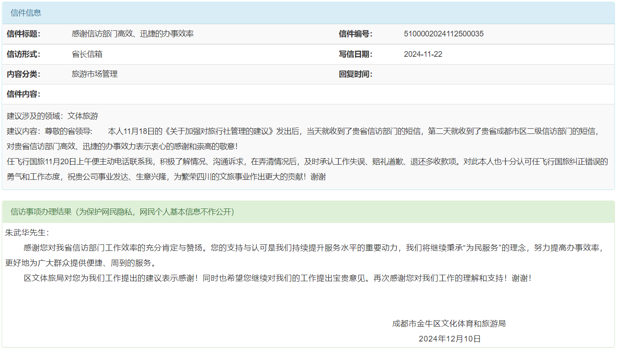Click the line 建议涉及的领域：文体旅游
The image size is (617, 364).
click(53, 116)
